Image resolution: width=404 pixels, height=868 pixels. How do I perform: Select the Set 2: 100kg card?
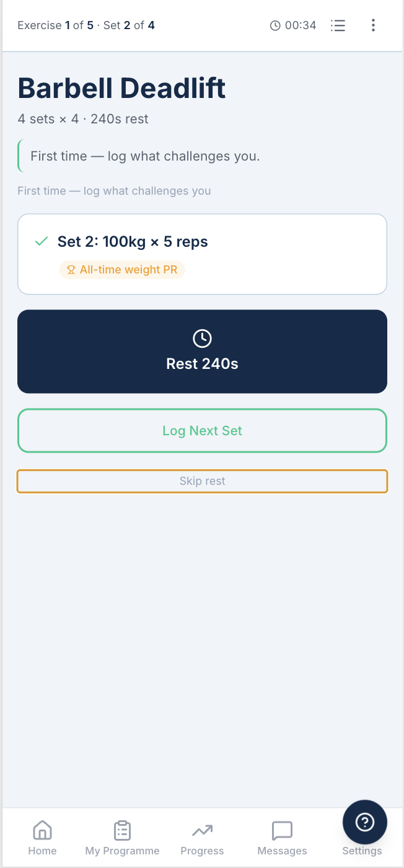[x=202, y=254]
